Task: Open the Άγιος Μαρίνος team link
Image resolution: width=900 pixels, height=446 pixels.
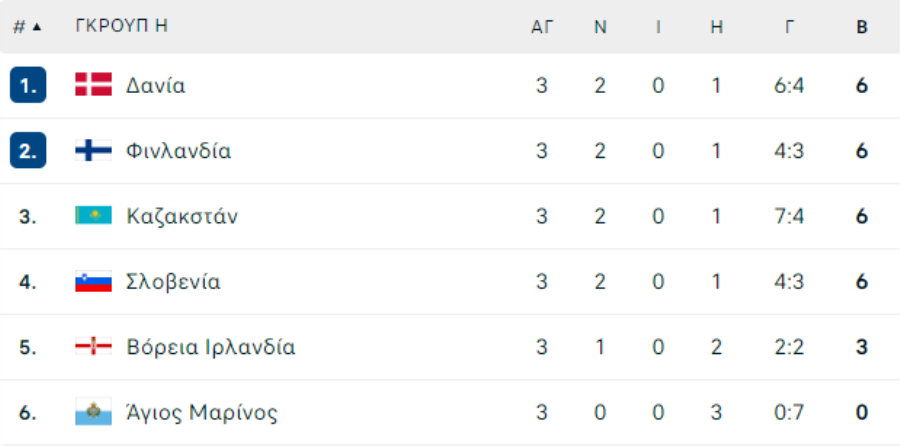Action: coord(201,413)
